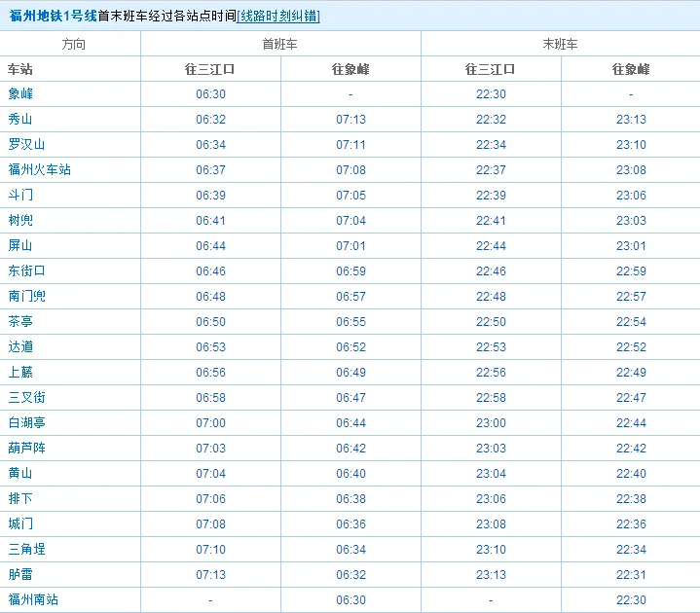Click the 南门兜 station link
The width and height of the screenshot is (700, 613).
[26, 297]
